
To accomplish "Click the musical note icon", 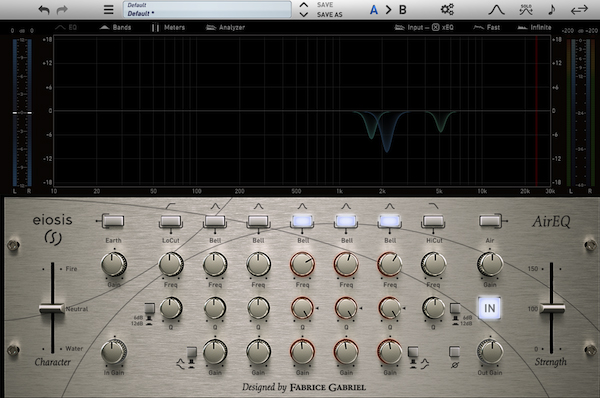I will click(x=551, y=10).
